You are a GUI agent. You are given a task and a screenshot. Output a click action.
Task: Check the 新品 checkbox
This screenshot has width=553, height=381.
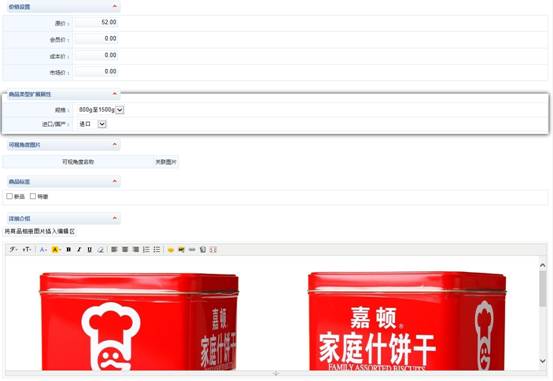pos(10,196)
